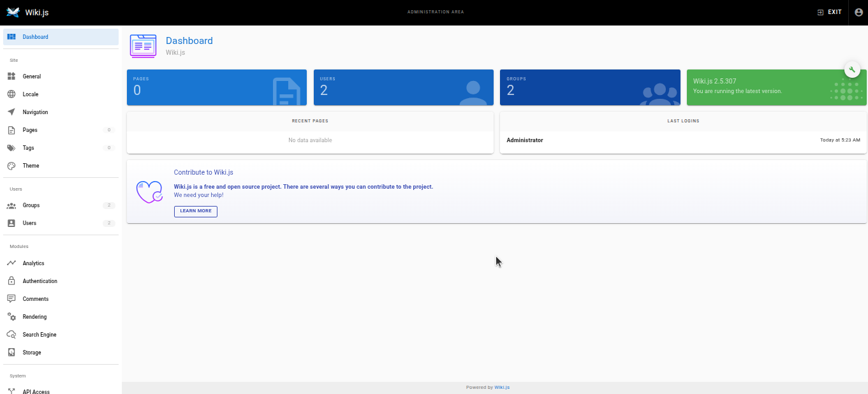Image resolution: width=868 pixels, height=394 pixels.
Task: Open Storage module settings
Action: 61,353
